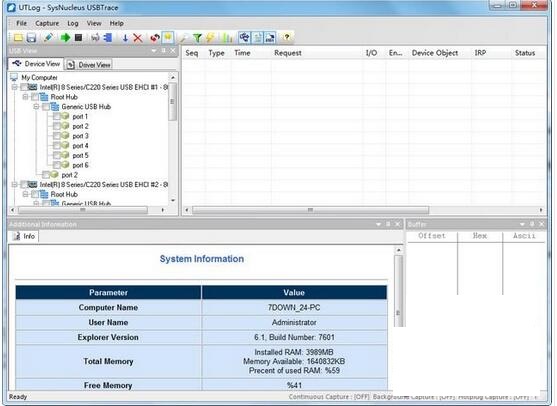Switch to the Driver View tab
557x406 pixels.
tap(89, 65)
